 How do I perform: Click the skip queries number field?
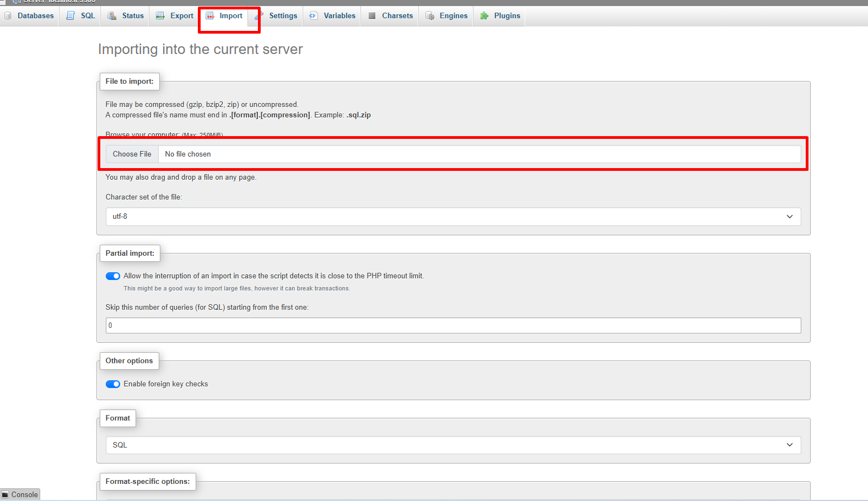point(452,326)
